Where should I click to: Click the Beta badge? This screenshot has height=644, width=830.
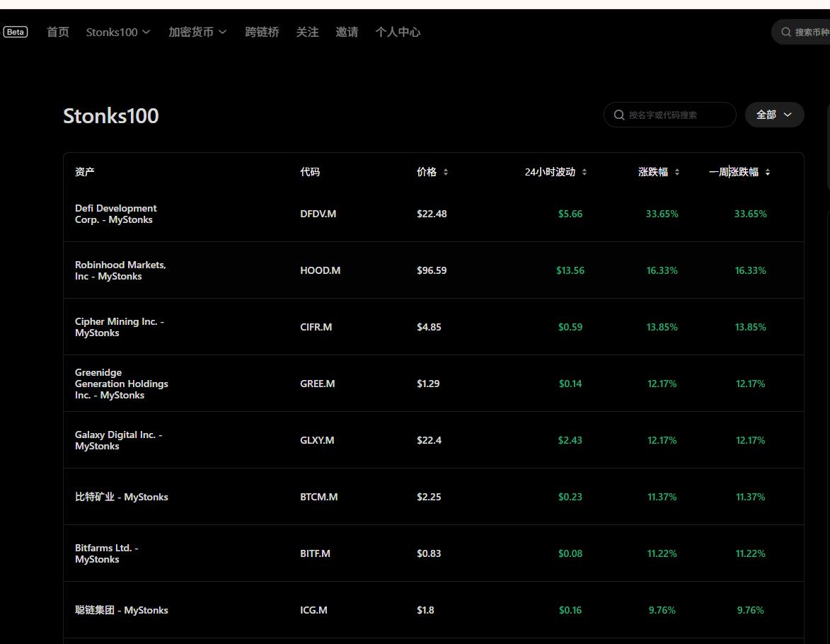(16, 32)
